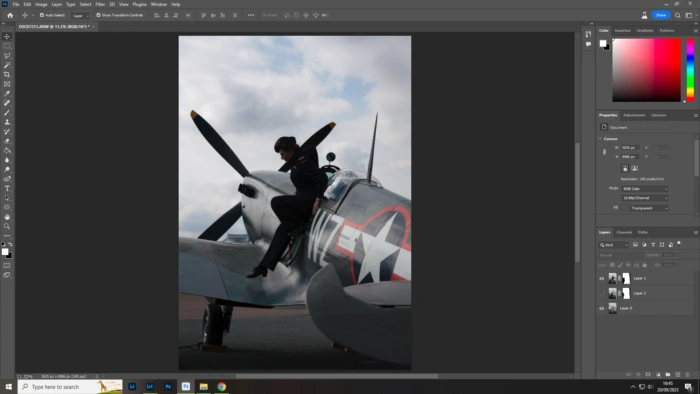Create a new group folder icon

tap(668, 374)
